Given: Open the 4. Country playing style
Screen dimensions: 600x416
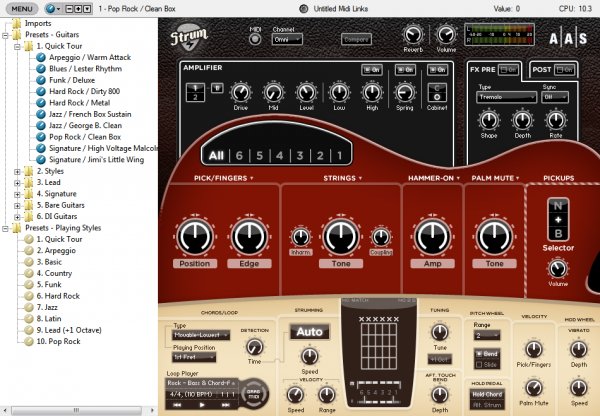Looking at the screenshot, I should (54, 273).
